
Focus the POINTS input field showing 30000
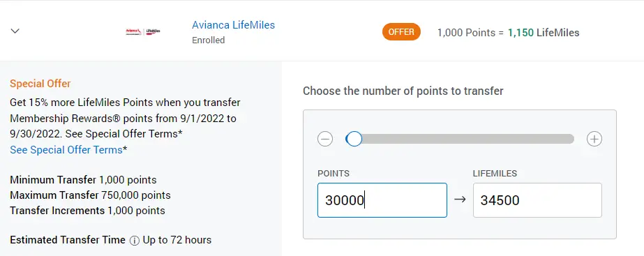pyautogui.click(x=382, y=200)
